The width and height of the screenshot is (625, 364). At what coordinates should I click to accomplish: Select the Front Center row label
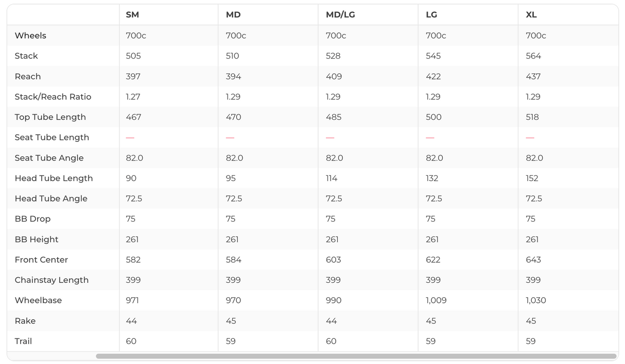tap(41, 260)
